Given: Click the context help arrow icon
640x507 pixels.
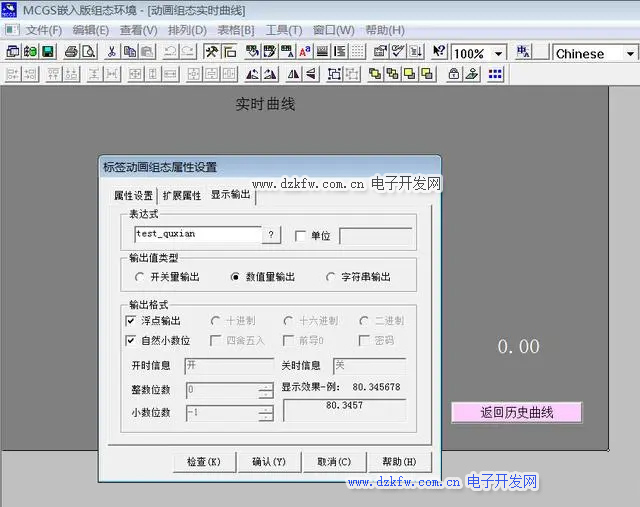Looking at the screenshot, I should tap(436, 52).
